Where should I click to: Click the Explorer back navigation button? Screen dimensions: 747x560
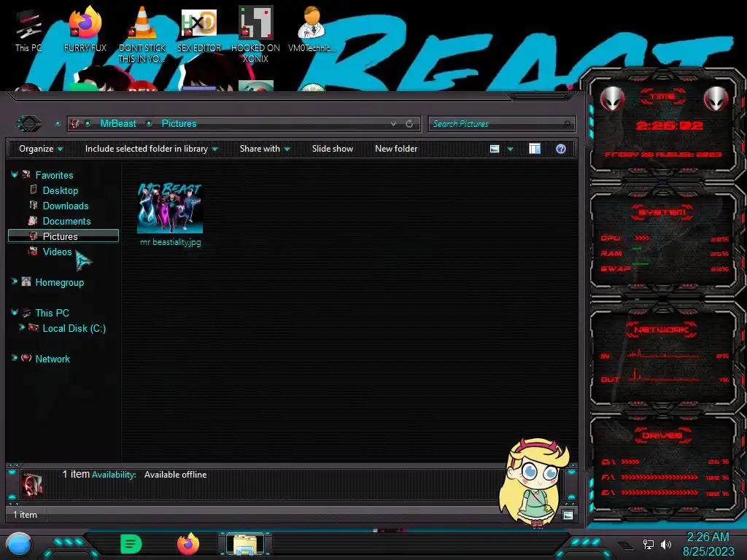[29, 124]
